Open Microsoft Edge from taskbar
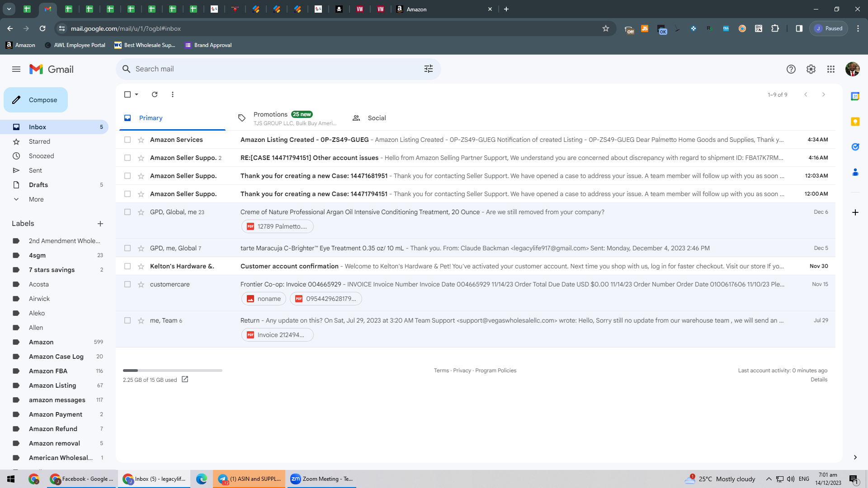 (x=202, y=479)
